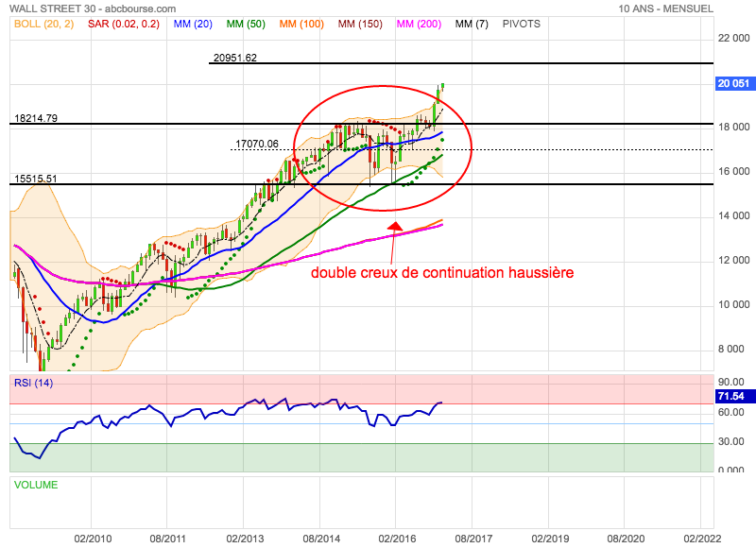The image size is (756, 548).
Task: Click the 02/2016 date axis label
Action: click(397, 539)
